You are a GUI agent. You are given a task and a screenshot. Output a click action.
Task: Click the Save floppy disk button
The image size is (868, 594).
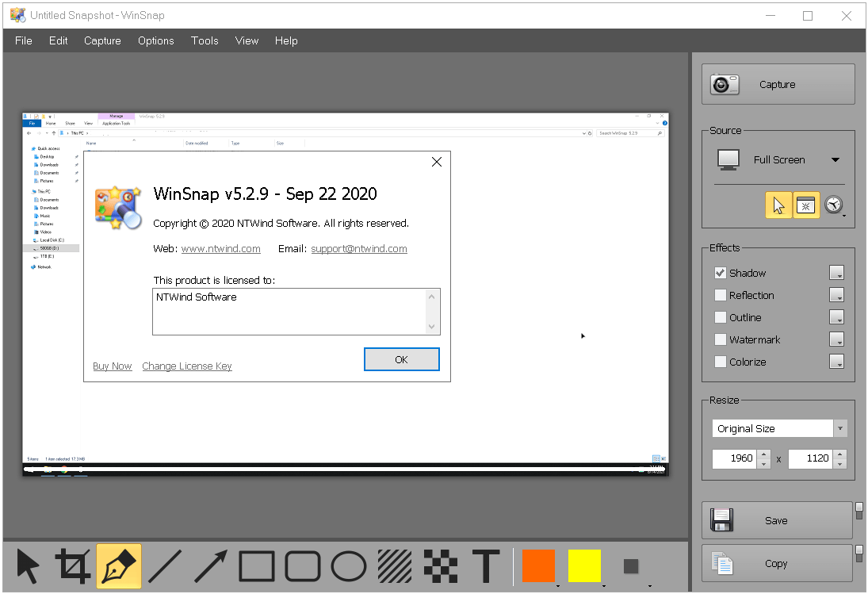point(777,520)
